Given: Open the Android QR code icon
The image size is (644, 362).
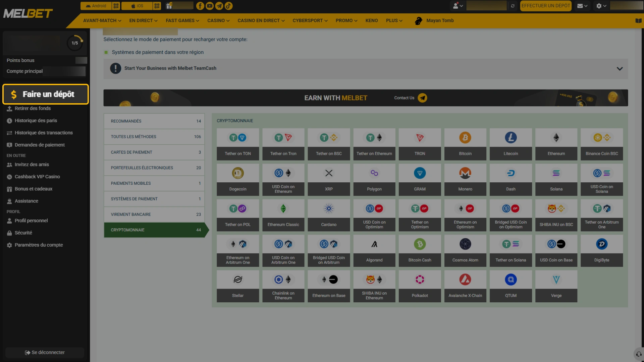Looking at the screenshot, I should click(116, 6).
